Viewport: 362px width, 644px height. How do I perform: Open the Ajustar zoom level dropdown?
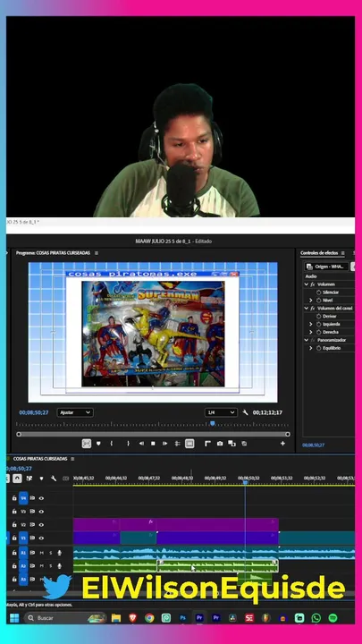point(75,412)
